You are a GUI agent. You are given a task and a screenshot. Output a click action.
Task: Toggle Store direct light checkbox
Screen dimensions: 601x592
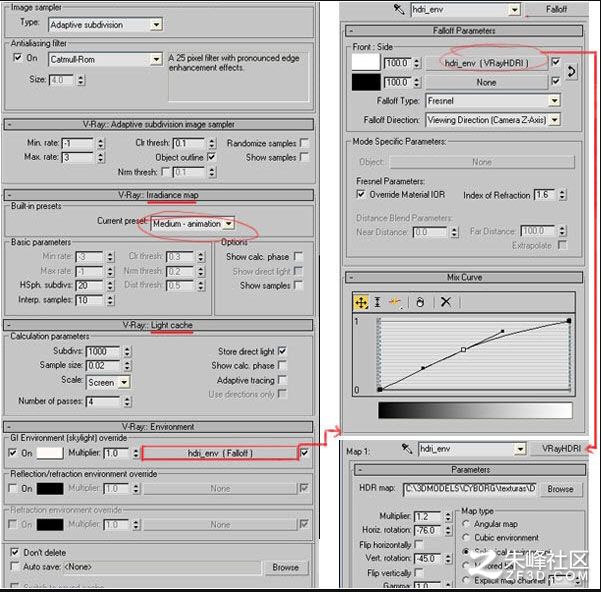tap(282, 351)
